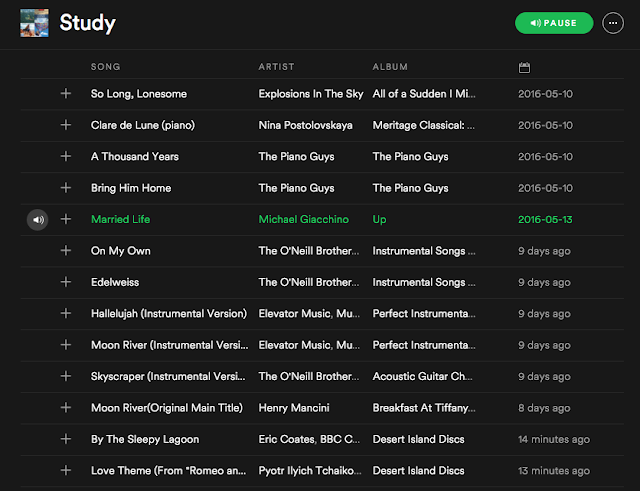640x491 pixels.
Task: Open artist Eric Coates, BBC C...
Action: [309, 440]
